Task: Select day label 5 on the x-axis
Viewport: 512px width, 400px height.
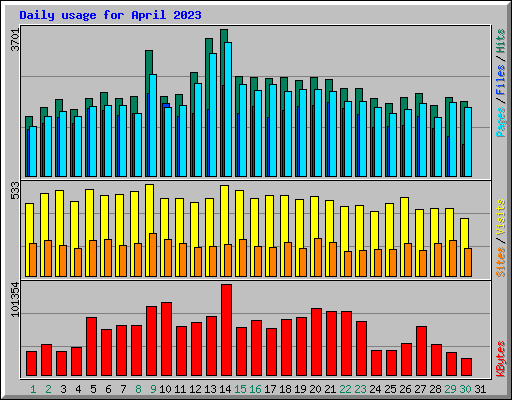Action: pyautogui.click(x=93, y=389)
